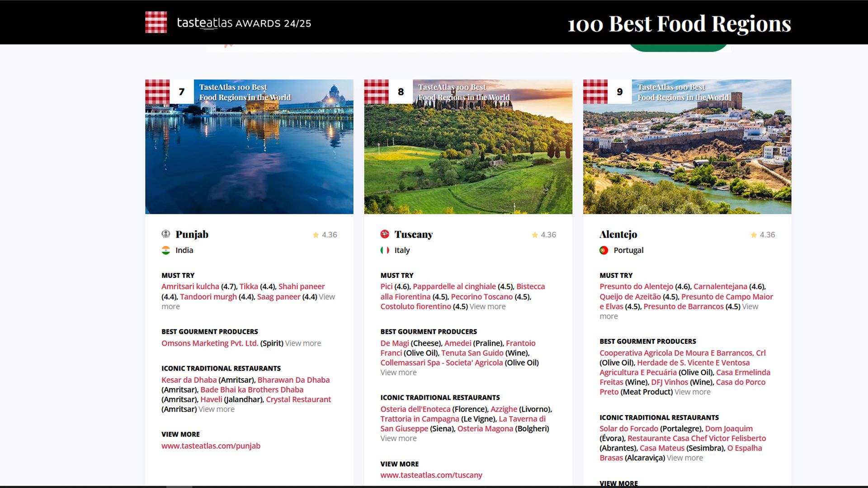
Task: Open the Bharawan Da Dhaba link
Action: pos(293,380)
